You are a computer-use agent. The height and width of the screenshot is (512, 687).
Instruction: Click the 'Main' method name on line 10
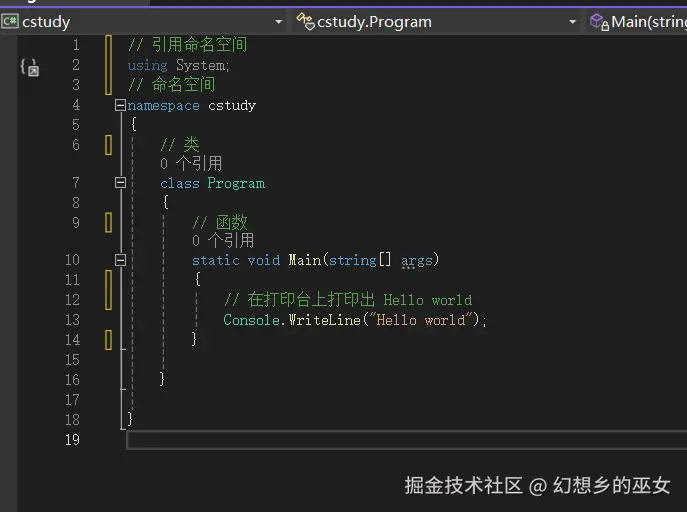tap(305, 260)
